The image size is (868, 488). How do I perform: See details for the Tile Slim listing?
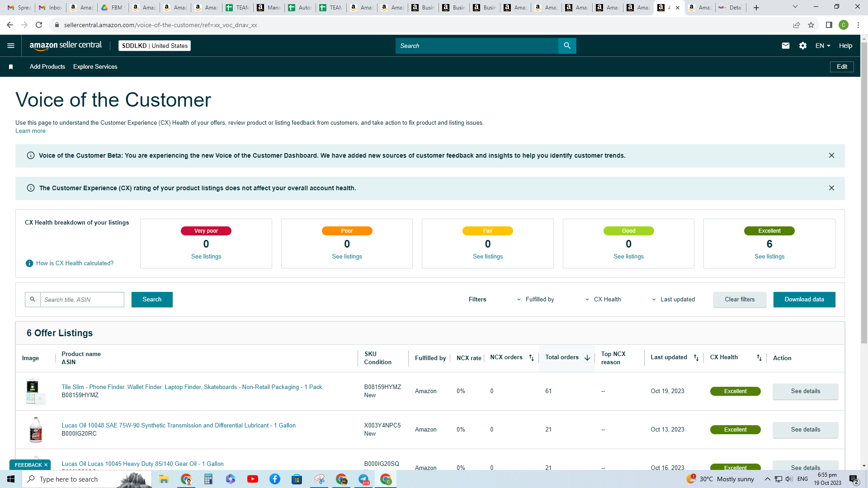[805, 391]
